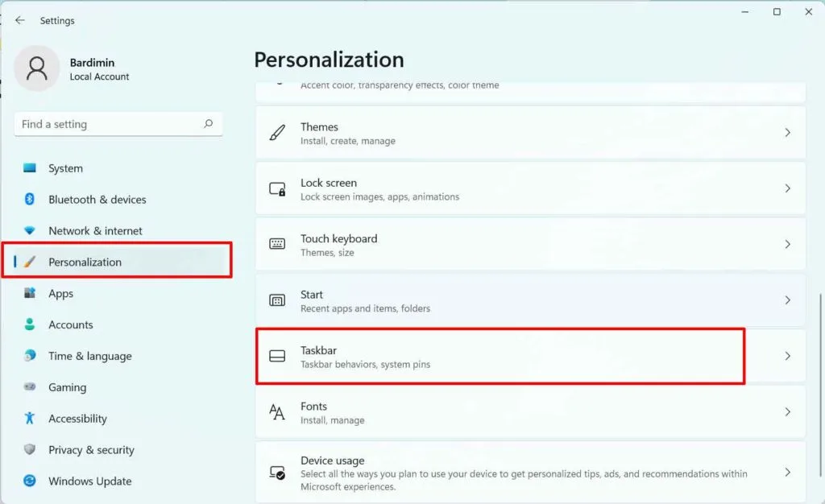Open Start settings label
The height and width of the screenshot is (504, 825).
pos(312,295)
